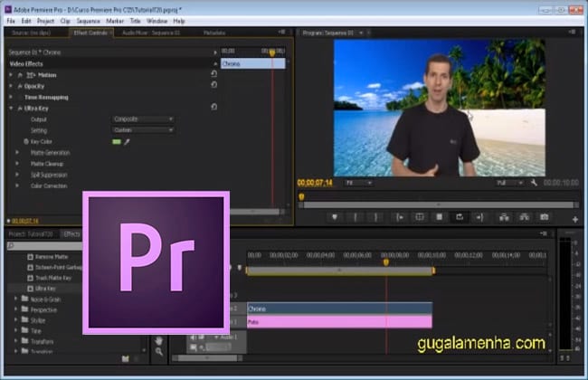The height and width of the screenshot is (380, 588).
Task: Expand Matte Generation settings
Action: pyautogui.click(x=17, y=153)
